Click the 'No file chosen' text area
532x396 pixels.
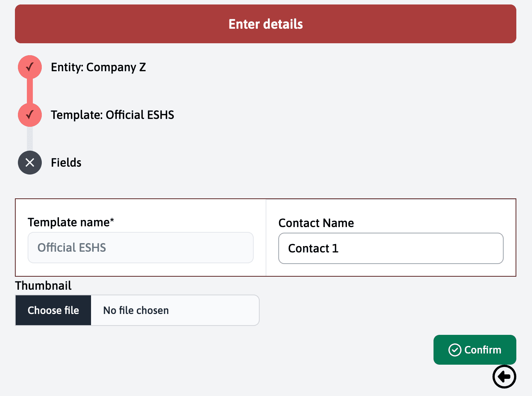click(175, 310)
